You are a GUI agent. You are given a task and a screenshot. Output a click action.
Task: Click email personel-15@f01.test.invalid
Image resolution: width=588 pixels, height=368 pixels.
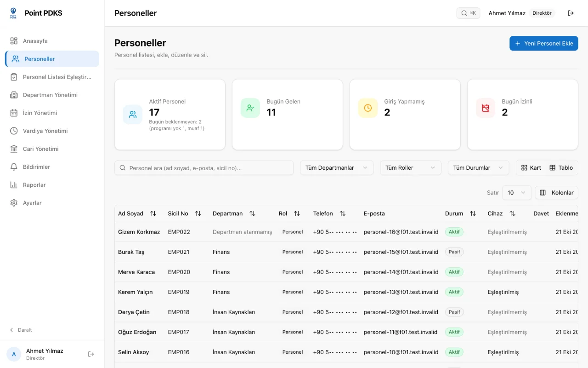tap(401, 252)
